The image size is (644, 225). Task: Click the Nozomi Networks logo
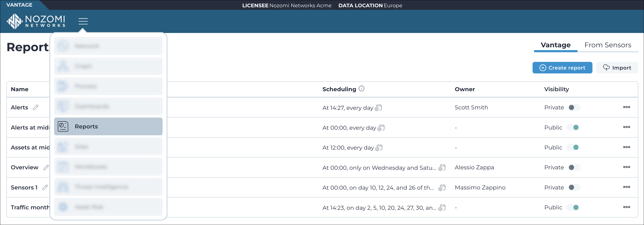point(36,21)
